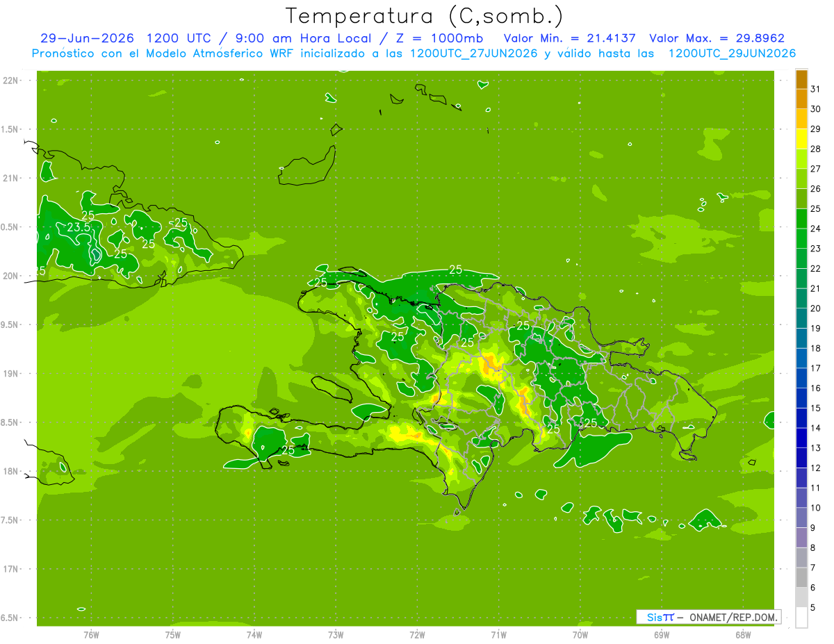
Task: Click the legend scale number "5"
Action: pos(814,607)
